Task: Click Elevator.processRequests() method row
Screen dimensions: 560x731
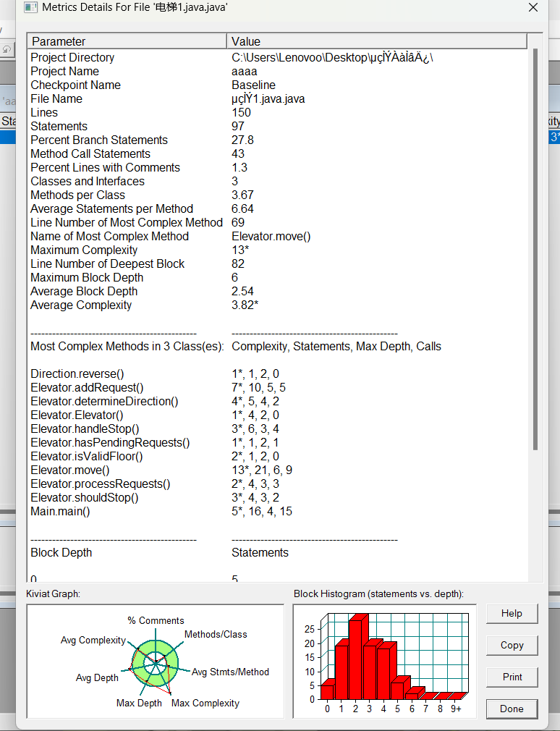Action: [277, 484]
